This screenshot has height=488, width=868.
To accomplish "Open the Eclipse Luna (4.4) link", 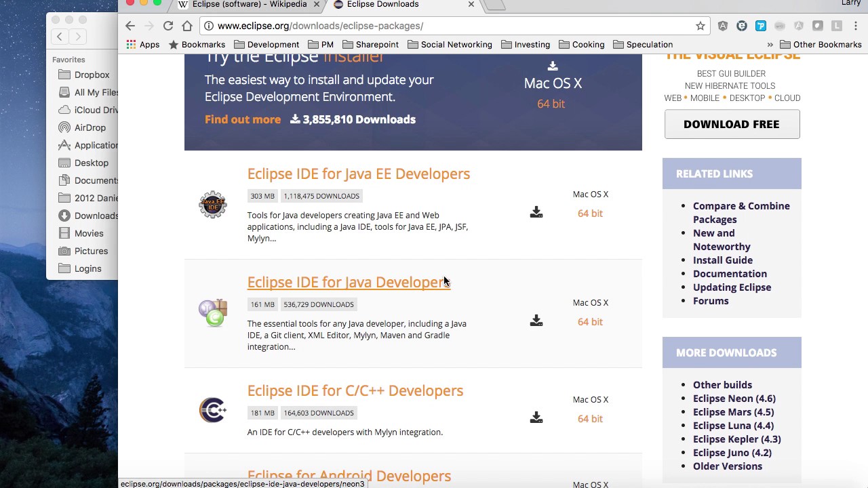I will [x=733, y=426].
